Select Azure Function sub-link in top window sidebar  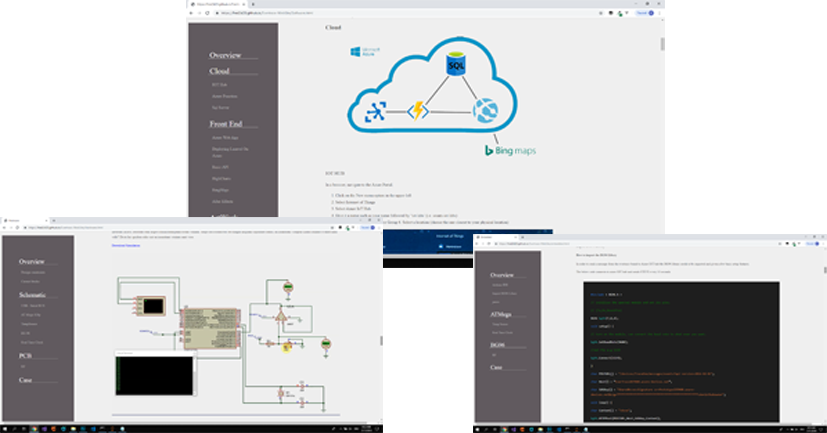(225, 97)
